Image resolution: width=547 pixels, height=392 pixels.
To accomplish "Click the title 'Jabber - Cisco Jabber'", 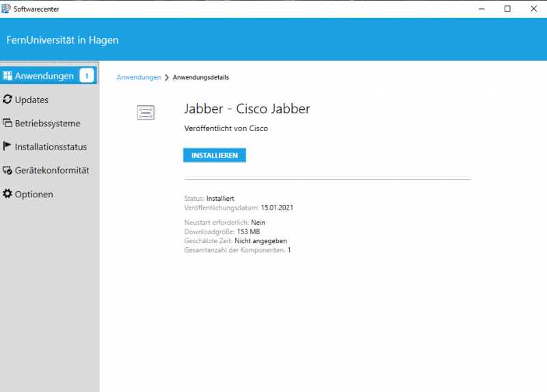I will click(x=247, y=109).
